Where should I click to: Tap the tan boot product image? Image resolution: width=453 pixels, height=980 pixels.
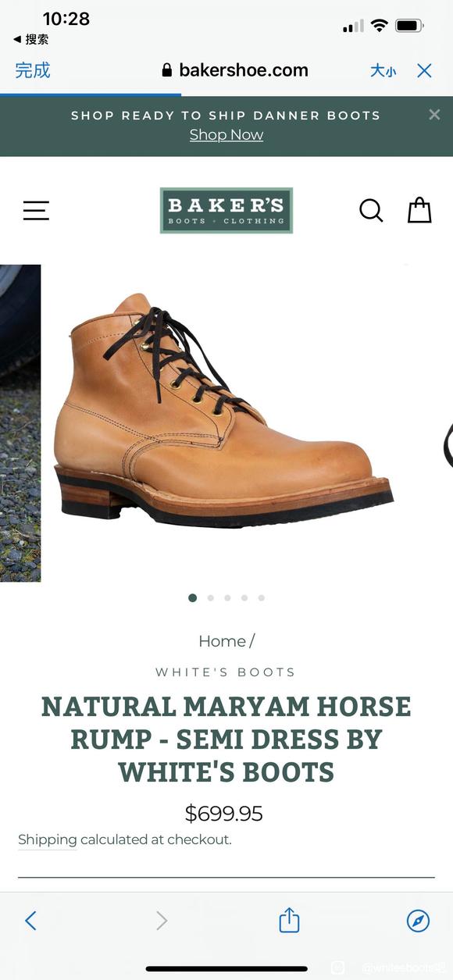224,412
